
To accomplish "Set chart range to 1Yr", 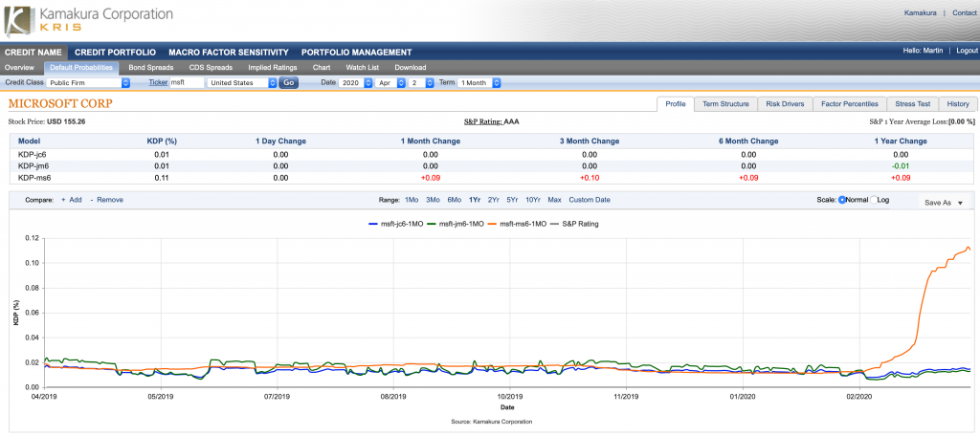I will (475, 200).
